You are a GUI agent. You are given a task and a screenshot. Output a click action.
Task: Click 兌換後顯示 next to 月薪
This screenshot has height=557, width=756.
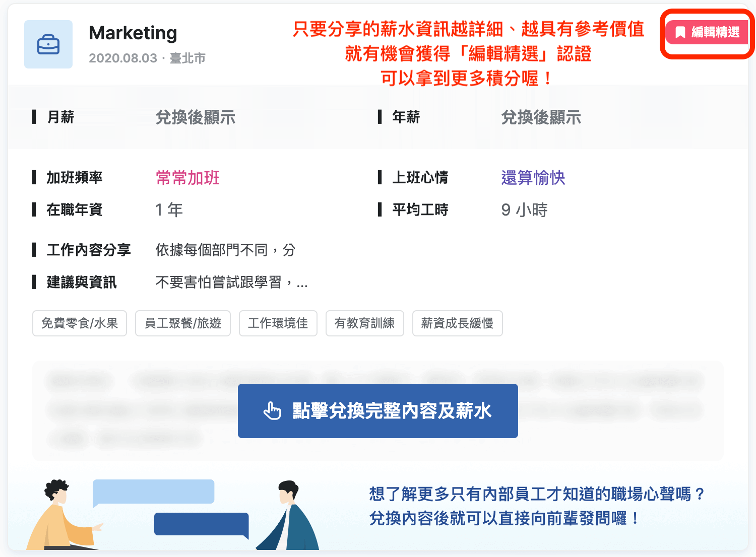pyautogui.click(x=196, y=117)
